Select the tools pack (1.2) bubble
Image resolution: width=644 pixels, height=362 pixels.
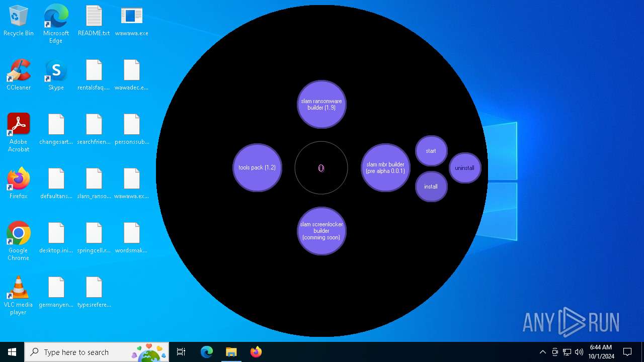pyautogui.click(x=257, y=167)
